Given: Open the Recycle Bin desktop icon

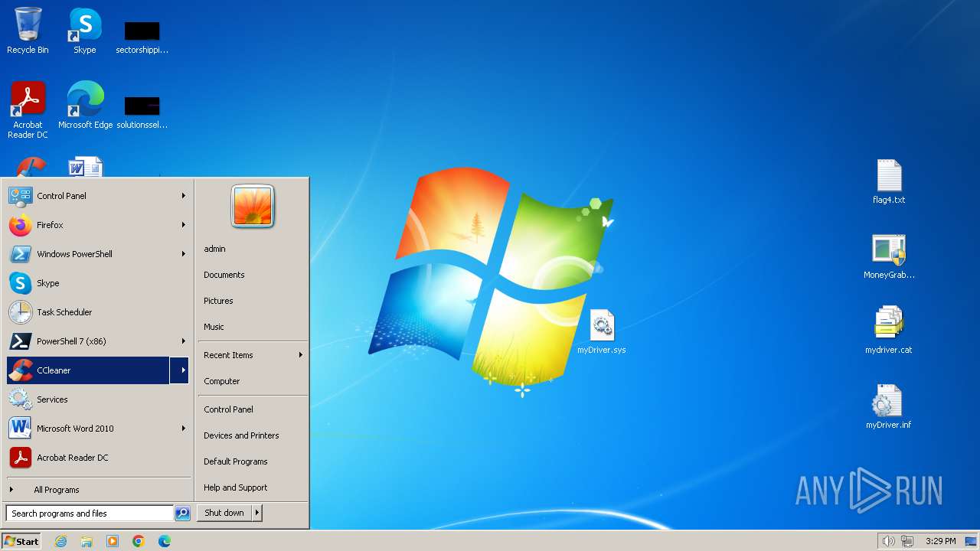Looking at the screenshot, I should (x=28, y=31).
